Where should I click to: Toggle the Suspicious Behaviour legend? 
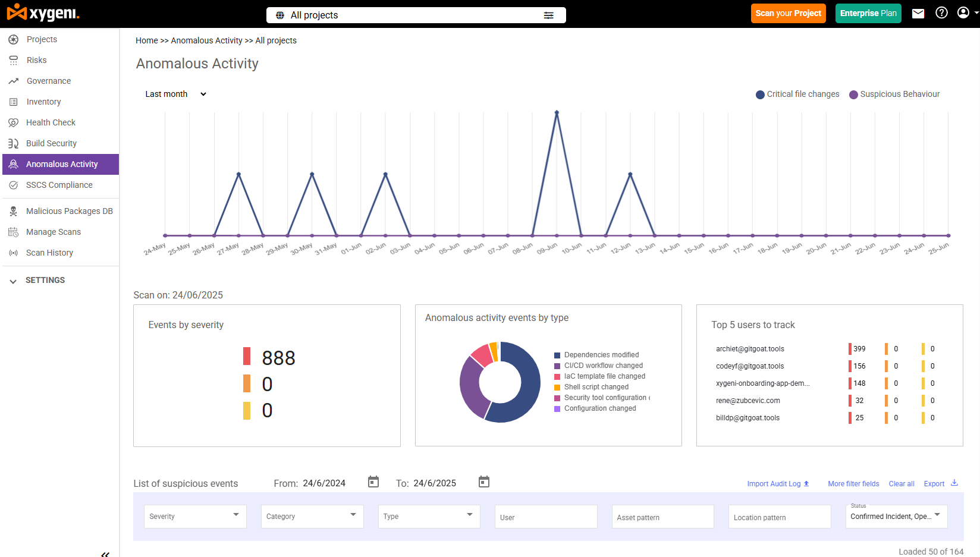pyautogui.click(x=894, y=94)
